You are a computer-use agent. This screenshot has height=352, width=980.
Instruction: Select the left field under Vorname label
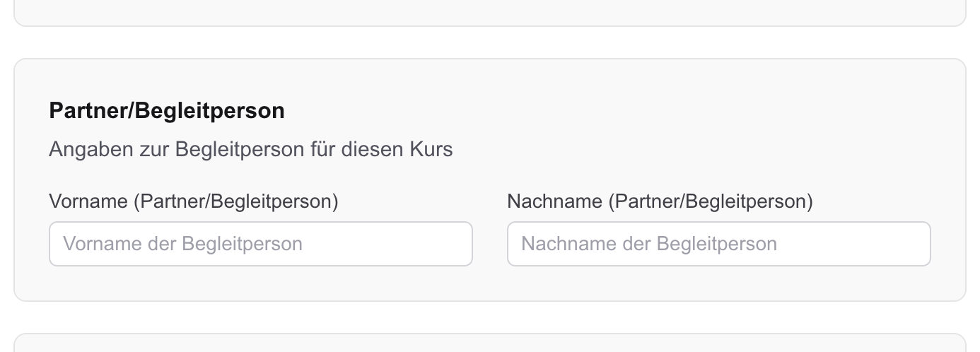tap(260, 244)
